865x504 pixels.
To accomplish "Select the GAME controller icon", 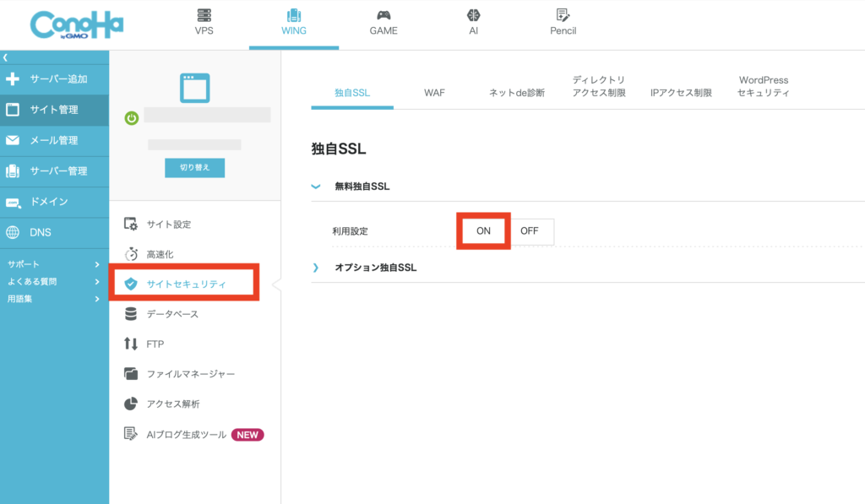I will [384, 15].
